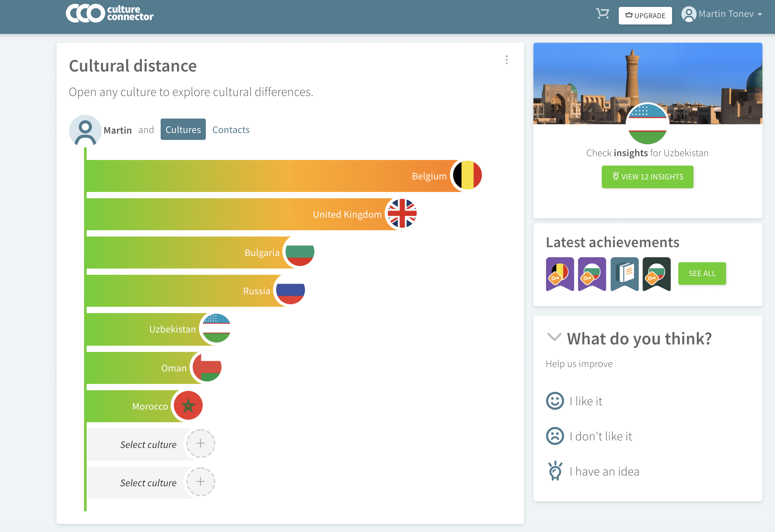
Task: Click the VIEW 12 INSIGHTS button
Action: 647,177
